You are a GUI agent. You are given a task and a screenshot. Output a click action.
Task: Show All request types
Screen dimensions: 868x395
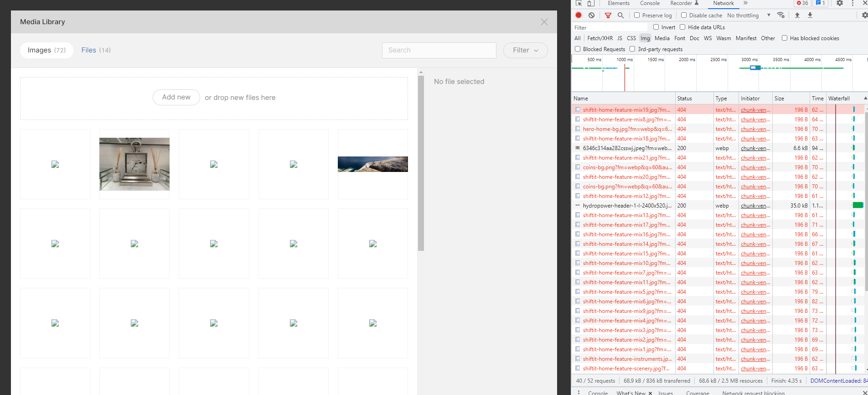[x=578, y=38]
